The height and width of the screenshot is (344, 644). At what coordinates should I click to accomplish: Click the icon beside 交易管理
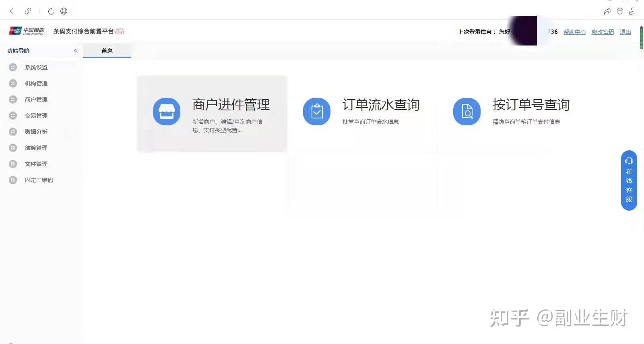pos(13,116)
